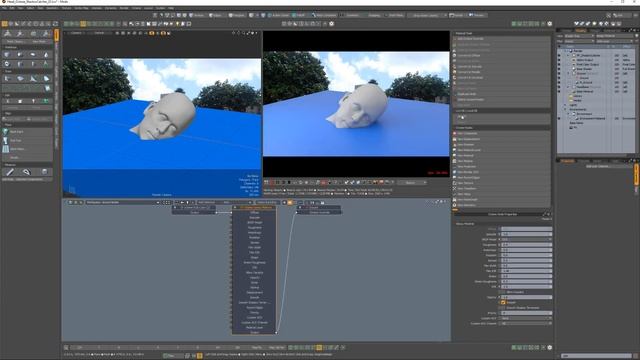
Task: Open the Action Center options
Action: [x=278, y=15]
